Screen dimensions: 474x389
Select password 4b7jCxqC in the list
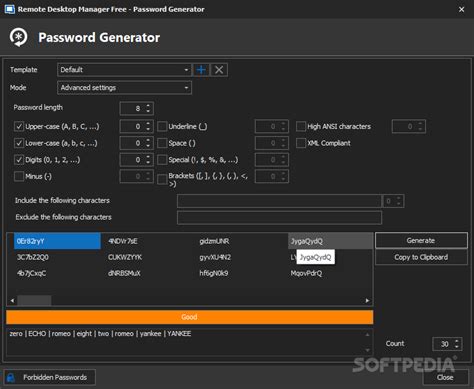tap(31, 273)
